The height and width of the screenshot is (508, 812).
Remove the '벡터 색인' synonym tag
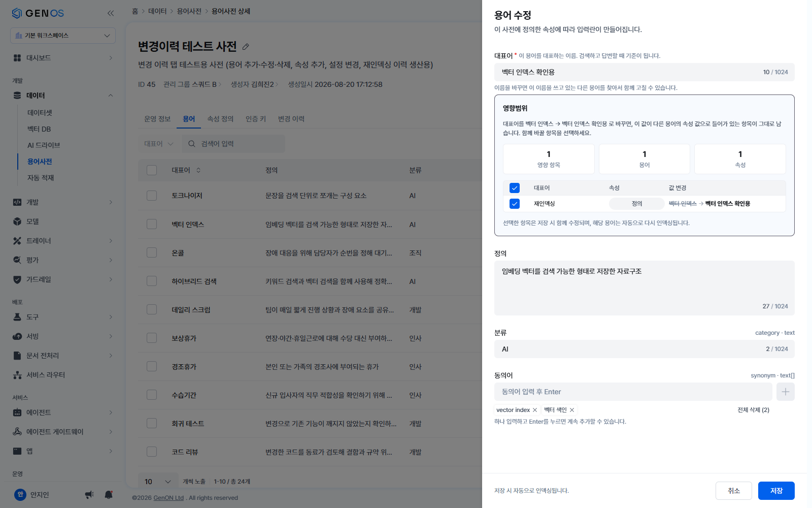[572, 410]
